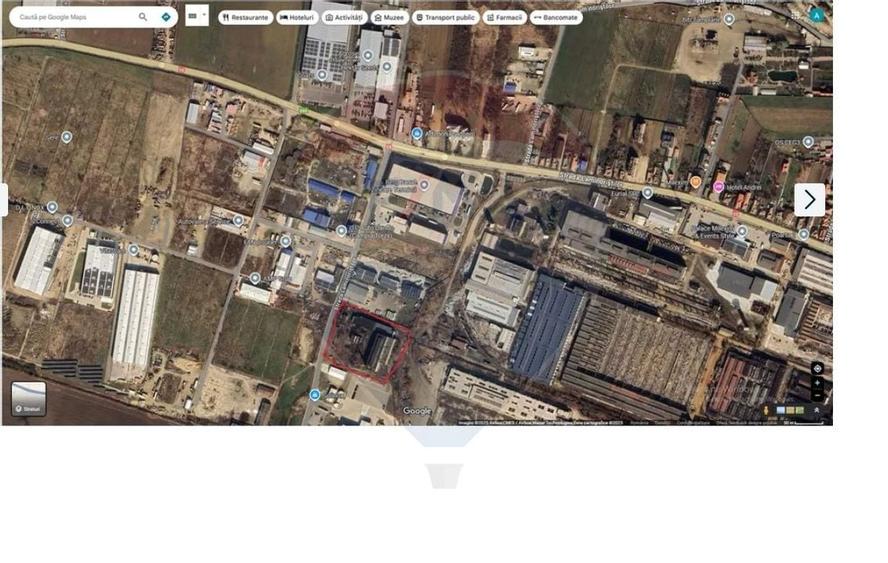Select the Hoteluri category chip
This screenshot has width=888, height=563.
[x=297, y=18]
